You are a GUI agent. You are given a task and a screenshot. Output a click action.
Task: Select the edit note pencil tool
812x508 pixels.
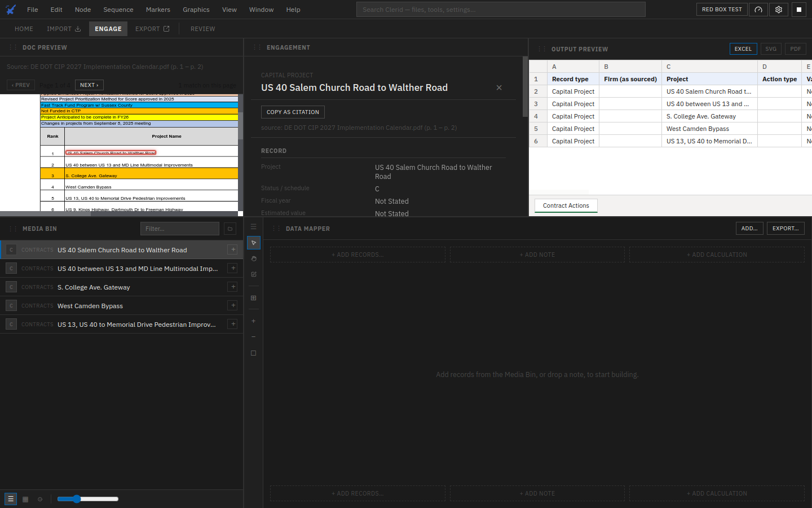click(254, 274)
